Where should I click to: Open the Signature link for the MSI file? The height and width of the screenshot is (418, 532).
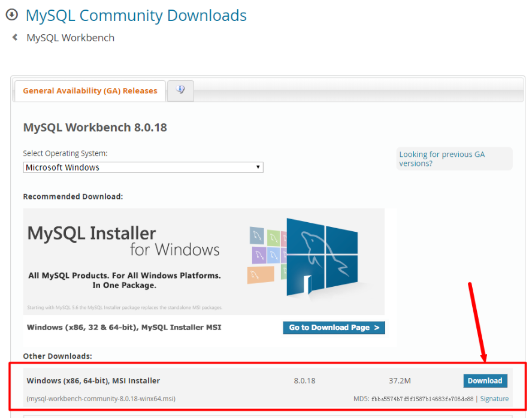click(x=494, y=398)
